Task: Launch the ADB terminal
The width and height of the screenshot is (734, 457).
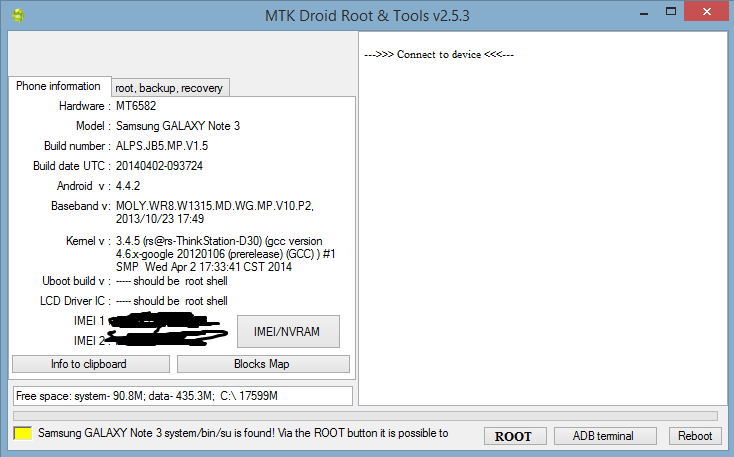Action: 602,435
